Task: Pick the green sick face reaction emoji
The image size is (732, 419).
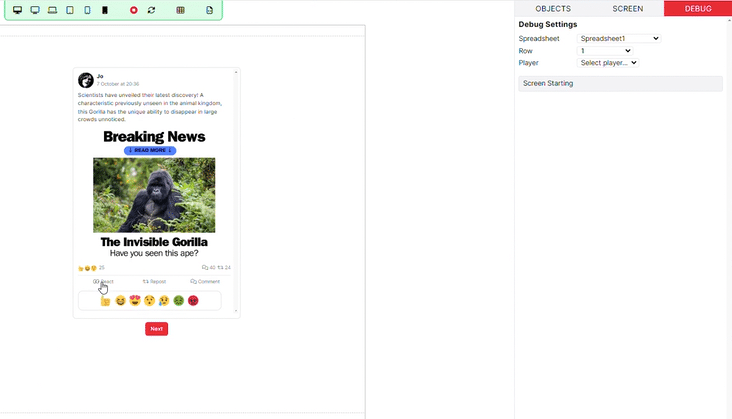Action: 178,301
